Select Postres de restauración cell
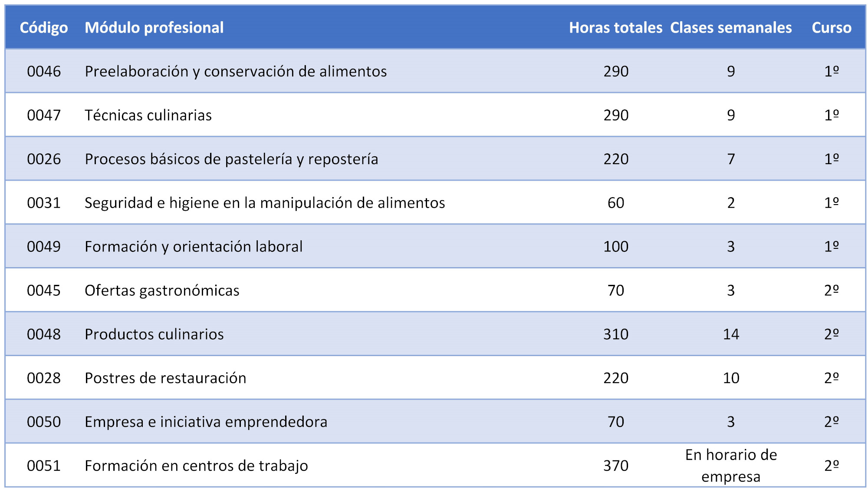The image size is (868, 489). click(x=165, y=378)
